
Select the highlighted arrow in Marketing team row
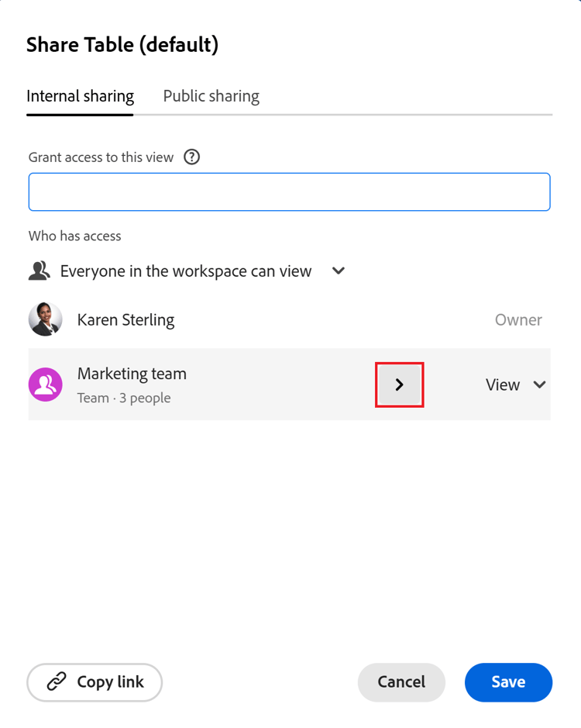coord(399,385)
